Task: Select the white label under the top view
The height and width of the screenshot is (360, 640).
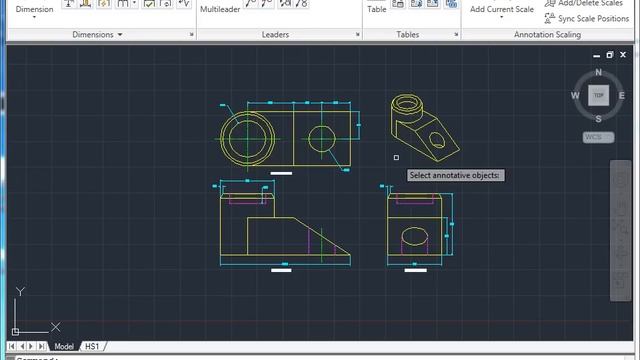Action: 281,173
